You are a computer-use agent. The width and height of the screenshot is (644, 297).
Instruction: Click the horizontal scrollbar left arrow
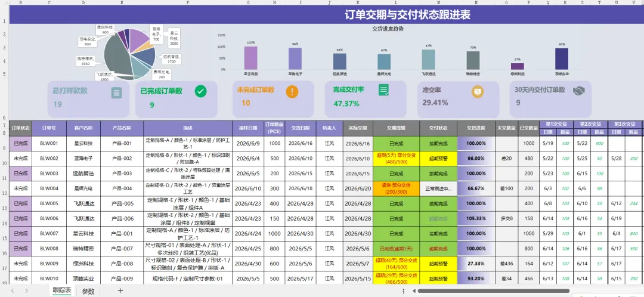click(414, 291)
